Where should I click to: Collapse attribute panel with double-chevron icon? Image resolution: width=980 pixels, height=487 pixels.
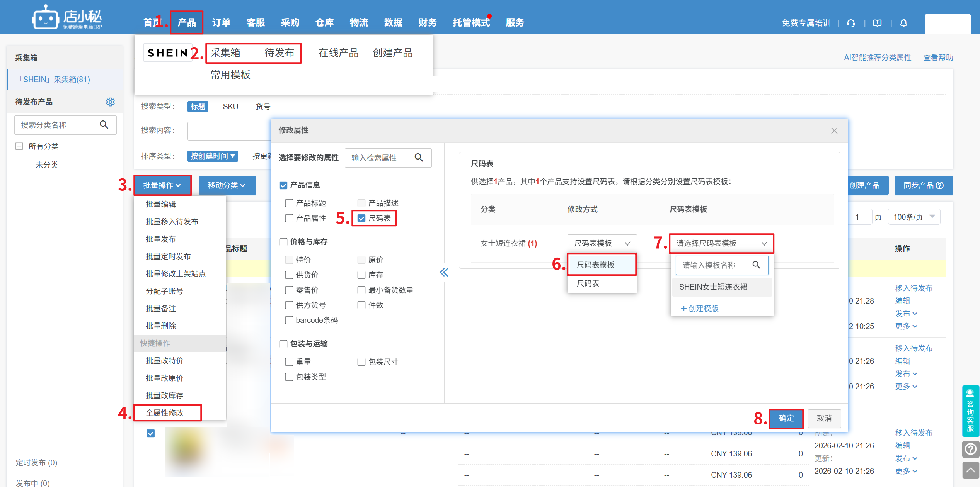pyautogui.click(x=444, y=273)
